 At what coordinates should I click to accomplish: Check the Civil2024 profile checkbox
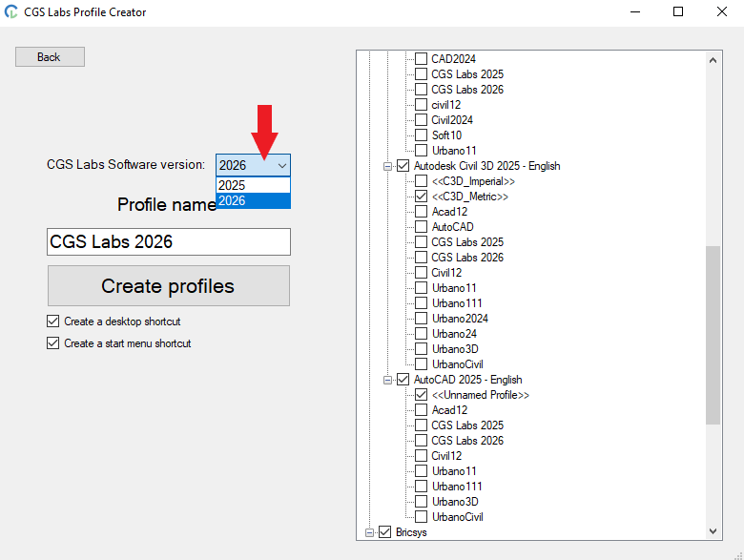pos(421,119)
